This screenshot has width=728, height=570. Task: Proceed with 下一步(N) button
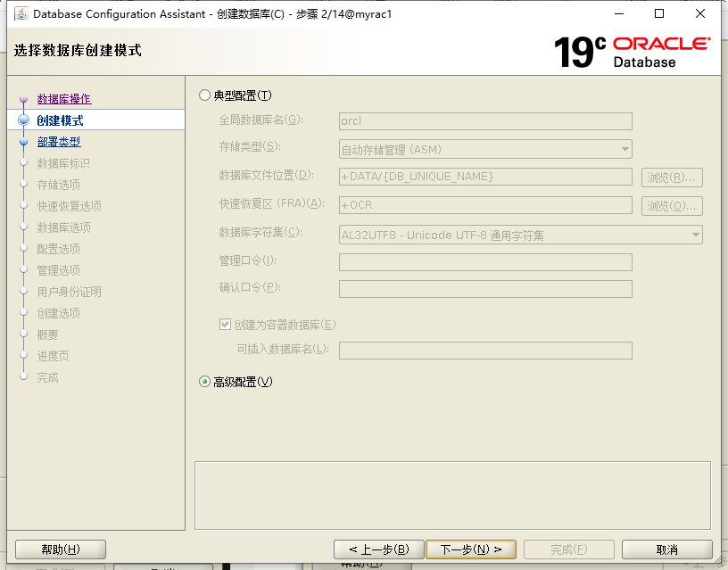pos(471,549)
